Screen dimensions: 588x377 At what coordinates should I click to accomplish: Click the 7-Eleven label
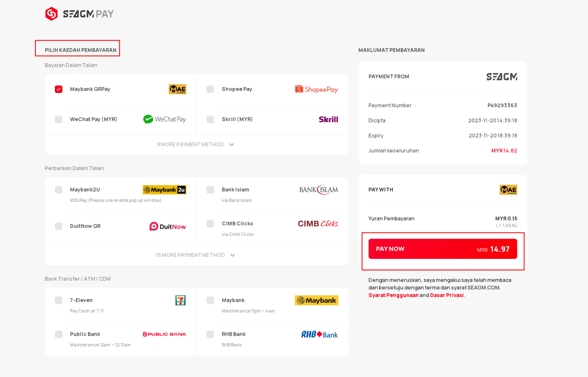pyautogui.click(x=81, y=300)
